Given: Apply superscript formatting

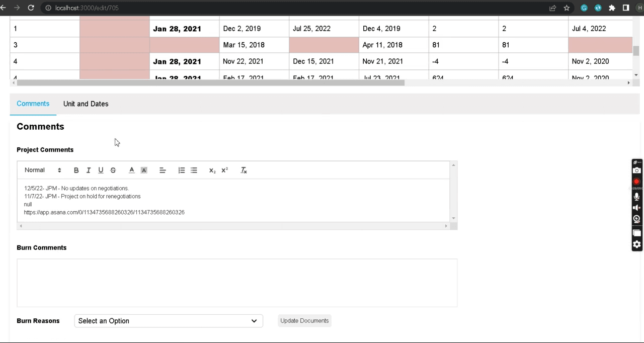Looking at the screenshot, I should (224, 170).
